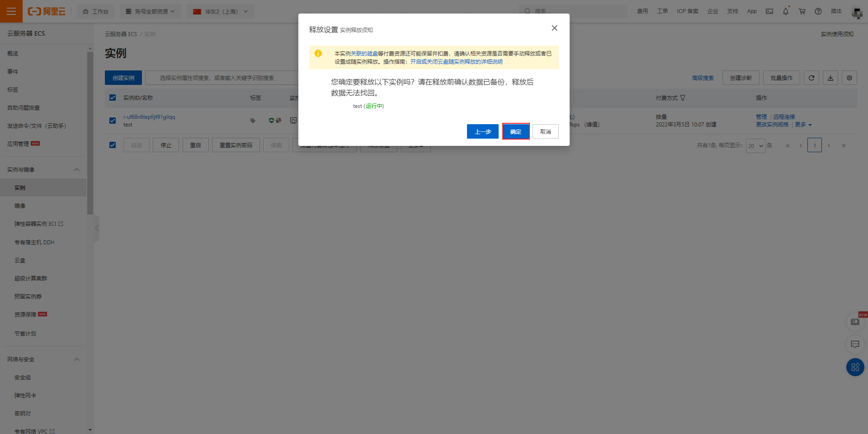Viewport: 868px width, 434px height.
Task: Open the 工单 menu in the header
Action: click(662, 11)
